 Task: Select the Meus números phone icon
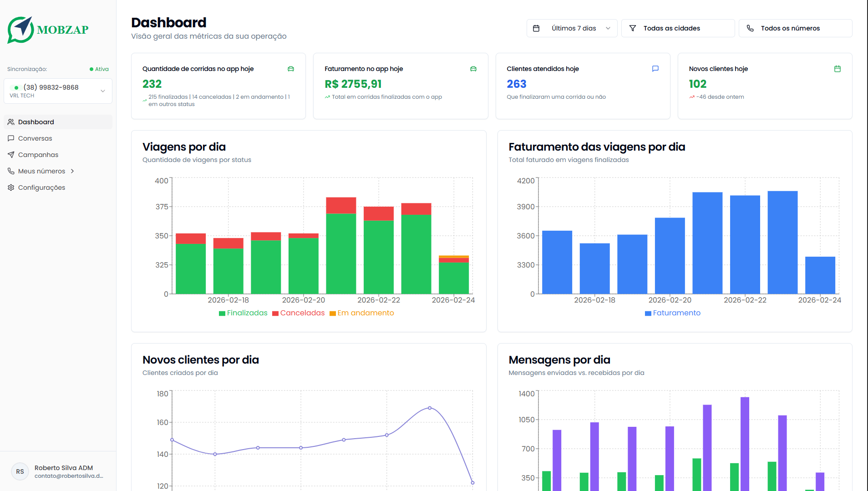click(11, 171)
